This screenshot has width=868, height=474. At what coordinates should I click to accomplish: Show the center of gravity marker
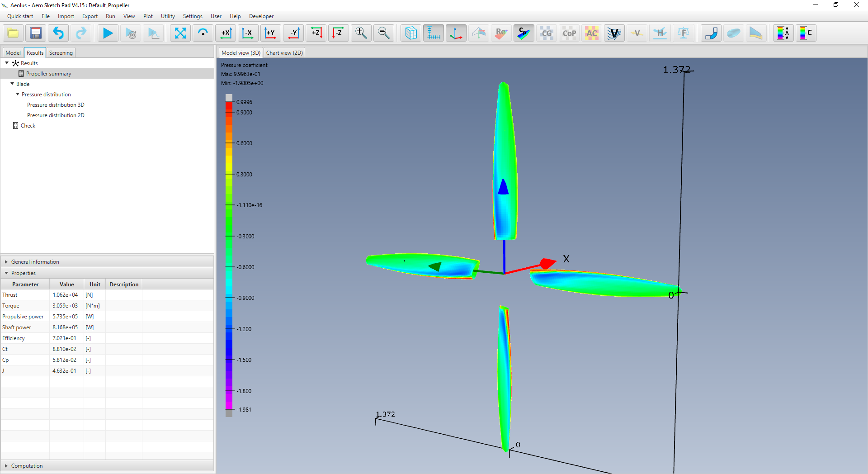[x=547, y=33]
